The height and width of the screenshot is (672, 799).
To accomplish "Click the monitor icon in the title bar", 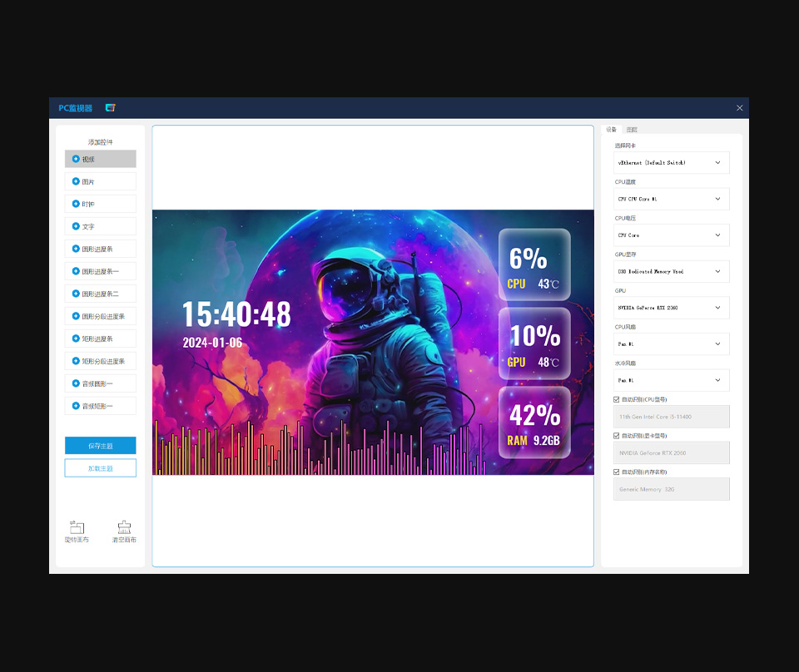I will [x=110, y=108].
